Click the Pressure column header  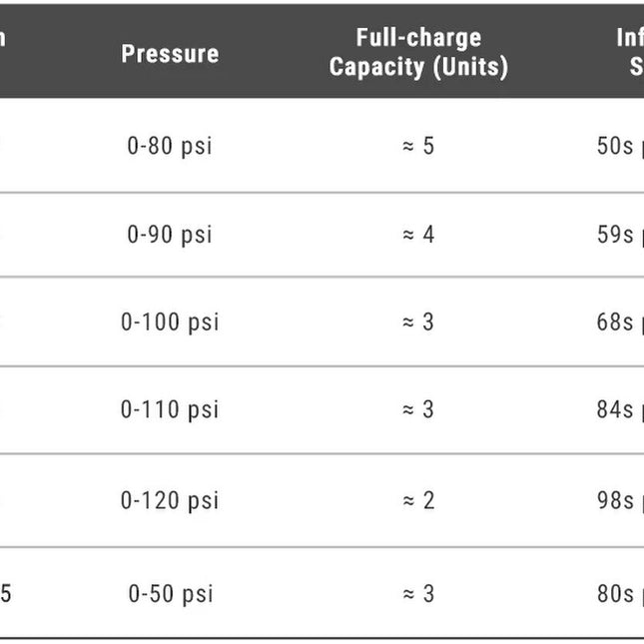170,54
